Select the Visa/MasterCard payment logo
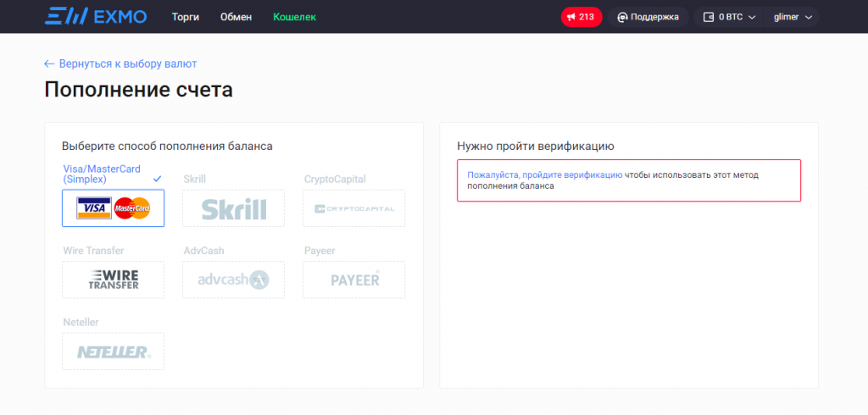 point(113,207)
